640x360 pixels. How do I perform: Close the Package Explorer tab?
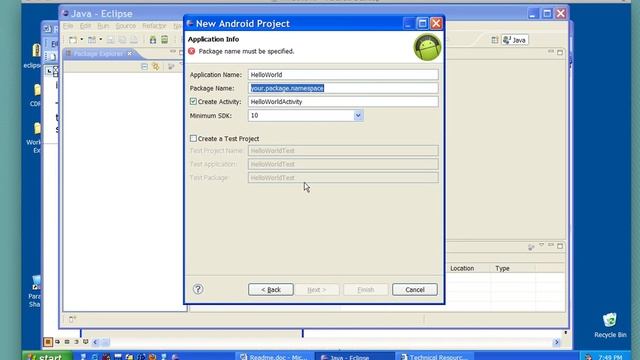130,53
